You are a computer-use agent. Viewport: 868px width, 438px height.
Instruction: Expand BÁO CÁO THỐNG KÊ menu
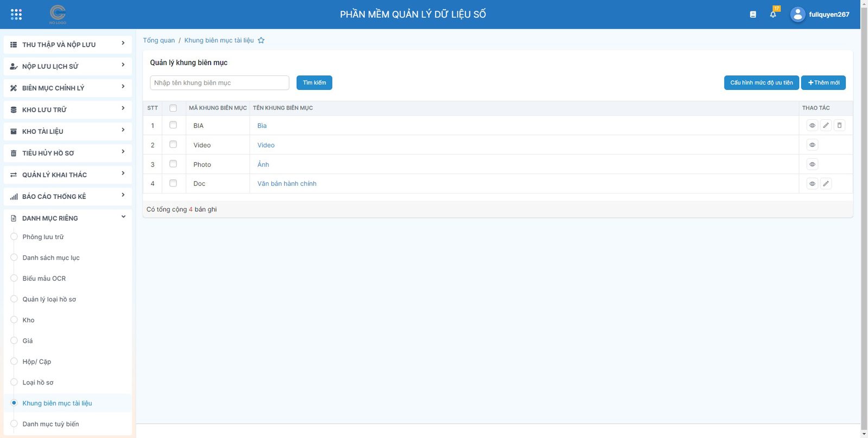click(67, 196)
